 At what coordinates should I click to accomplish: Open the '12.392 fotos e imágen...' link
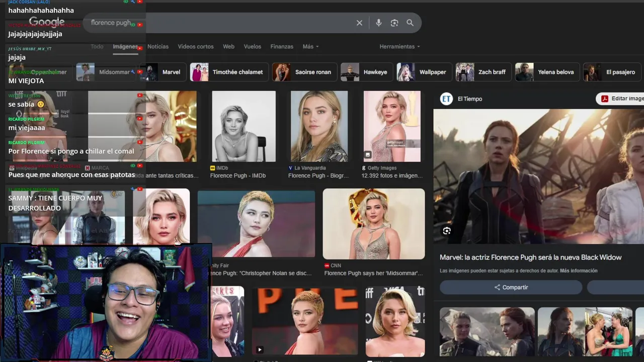click(x=392, y=175)
